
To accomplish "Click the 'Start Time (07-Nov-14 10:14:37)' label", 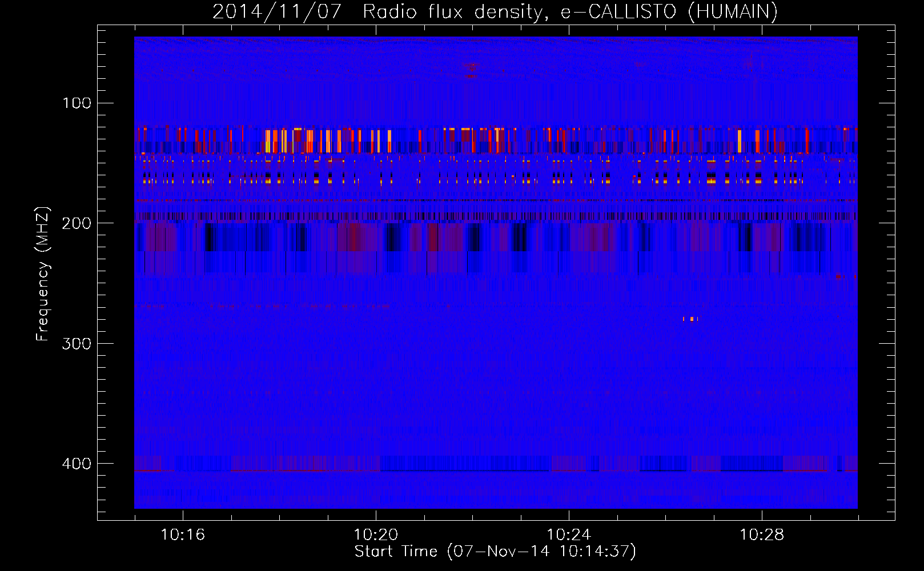I will pos(495,552).
